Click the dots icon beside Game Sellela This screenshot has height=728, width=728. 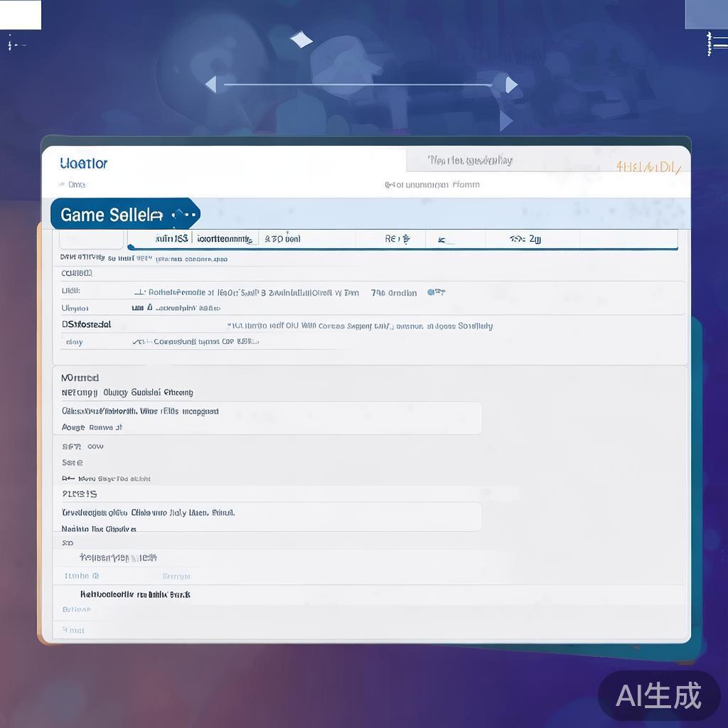184,215
